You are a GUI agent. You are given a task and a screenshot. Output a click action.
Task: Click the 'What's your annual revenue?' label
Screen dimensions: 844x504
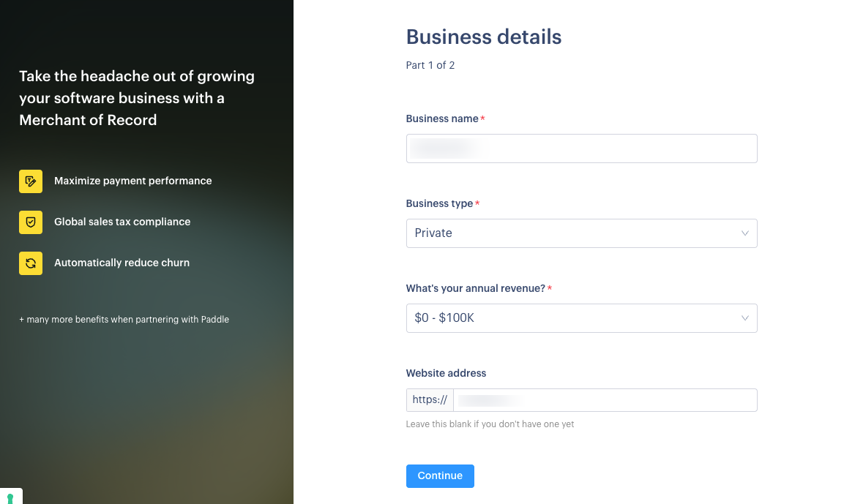[x=475, y=288]
